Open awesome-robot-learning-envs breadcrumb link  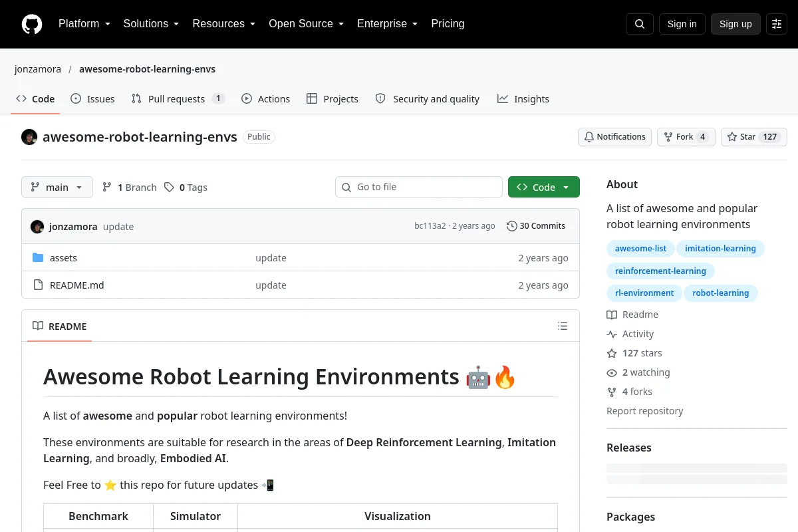click(147, 69)
